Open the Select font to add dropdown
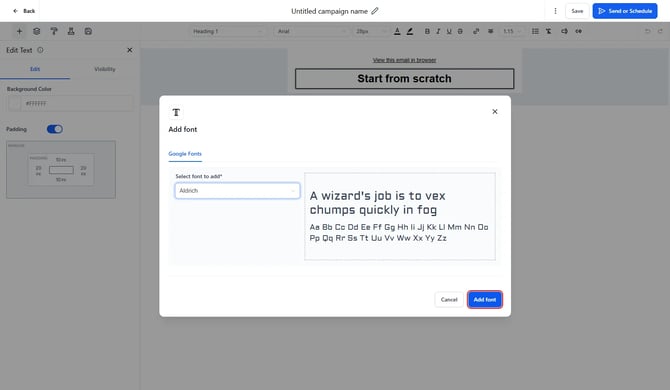The image size is (670, 390). 237,191
